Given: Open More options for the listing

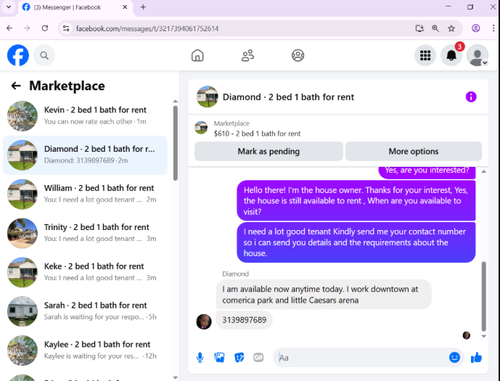Looking at the screenshot, I should coord(413,151).
